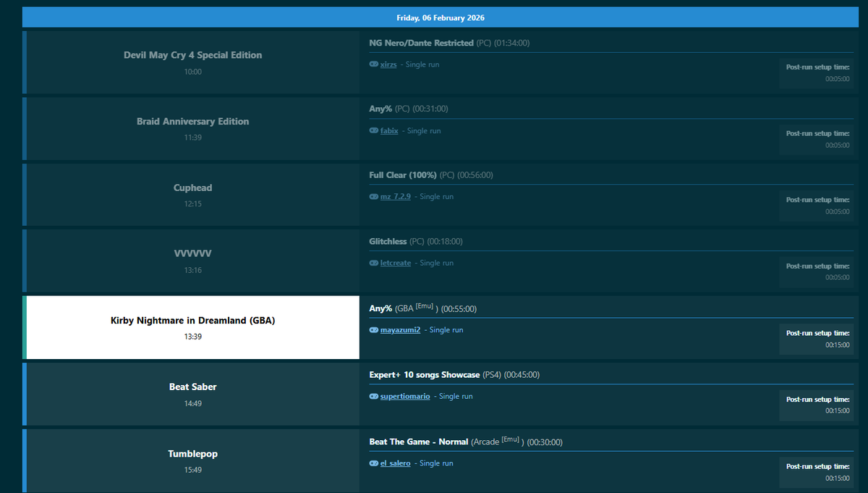Select the Devil May Cry 4 Special Edition card
The image size is (868, 493).
pyautogui.click(x=191, y=62)
